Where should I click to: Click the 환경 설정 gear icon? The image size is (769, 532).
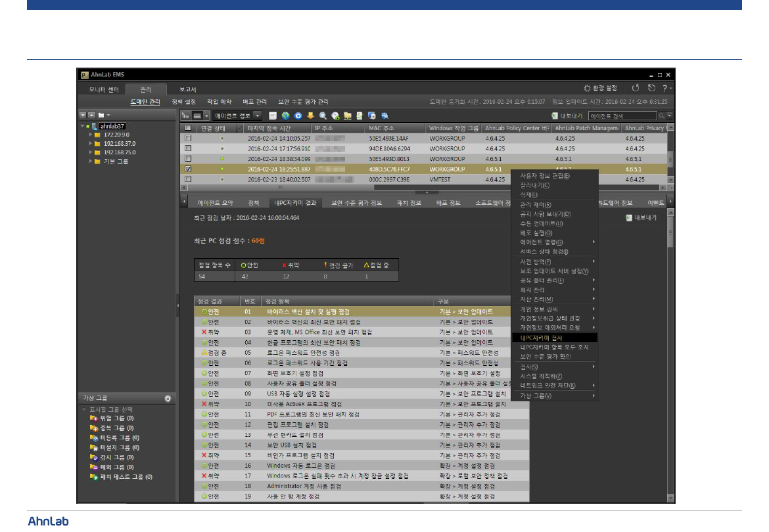(x=588, y=88)
